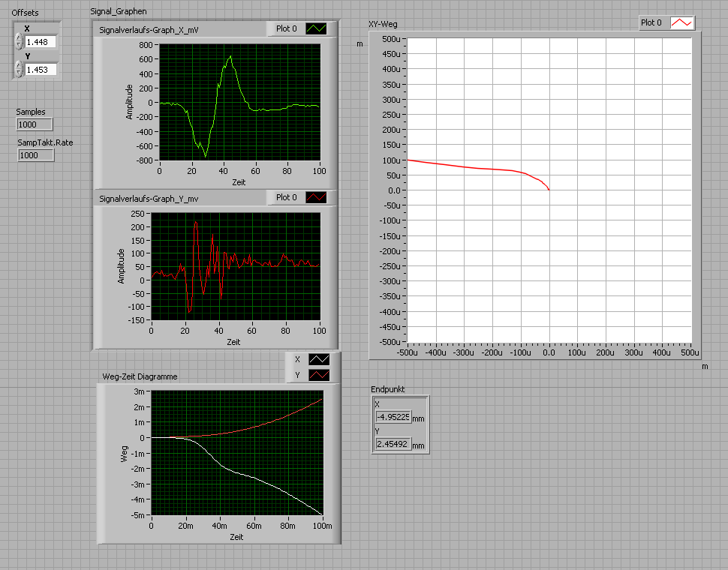The image size is (728, 570).
Task: Increment the Offsets Y value with up arrow
Action: pyautogui.click(x=19, y=66)
